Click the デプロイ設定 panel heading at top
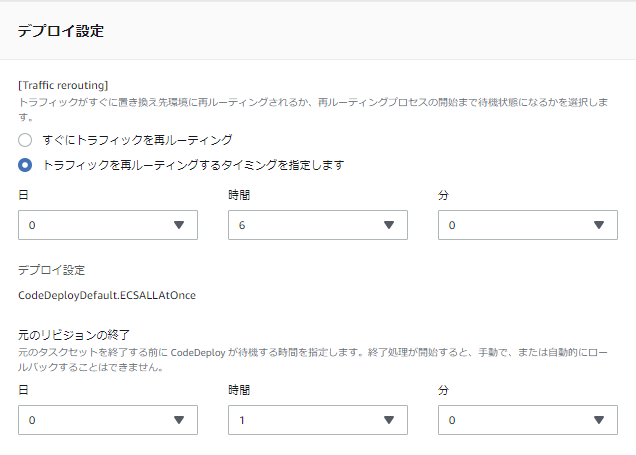The image size is (636, 455). tap(61, 30)
